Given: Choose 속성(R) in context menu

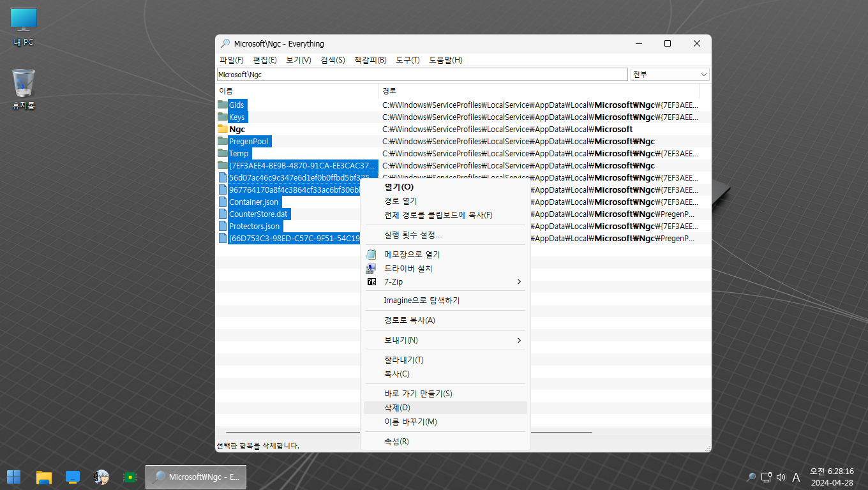Looking at the screenshot, I should tap(445, 442).
